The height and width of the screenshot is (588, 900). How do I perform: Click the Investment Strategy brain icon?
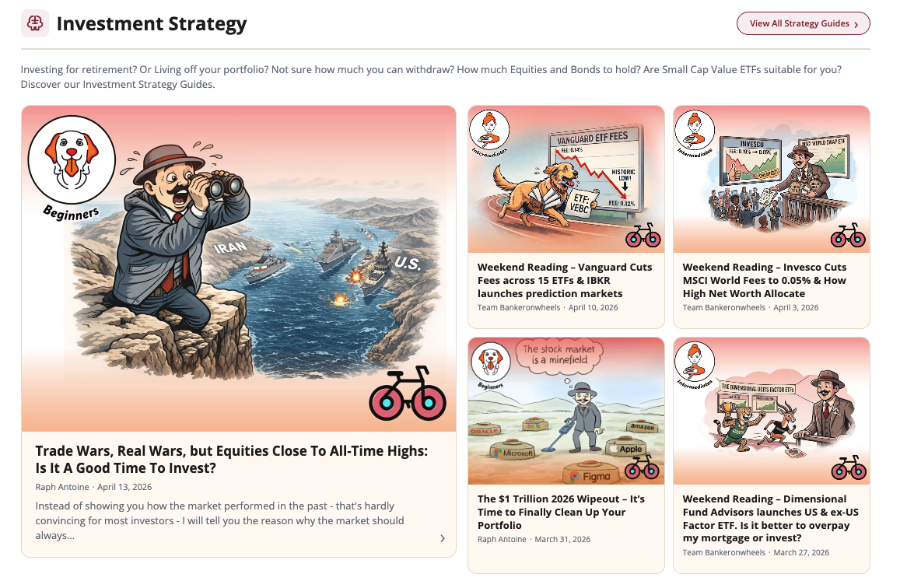coord(35,23)
